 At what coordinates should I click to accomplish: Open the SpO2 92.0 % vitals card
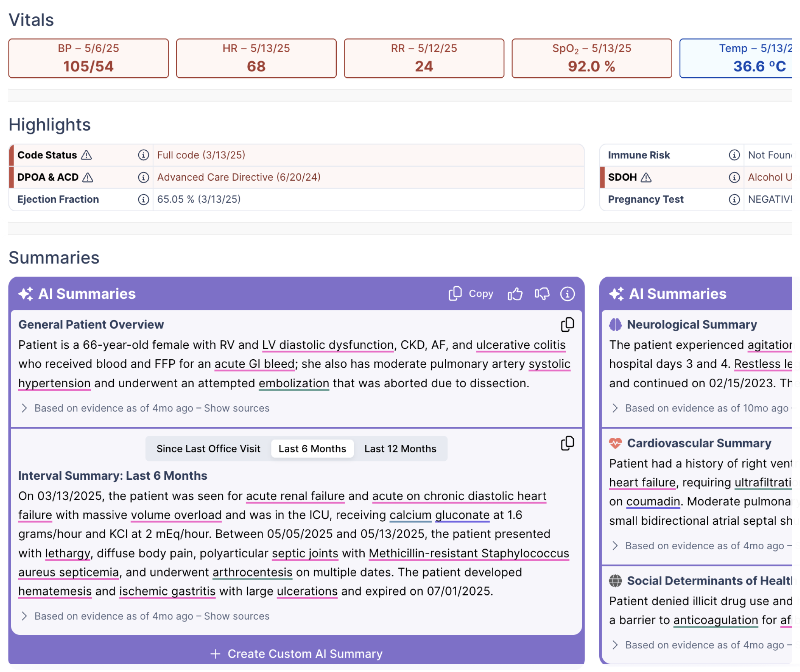[591, 58]
